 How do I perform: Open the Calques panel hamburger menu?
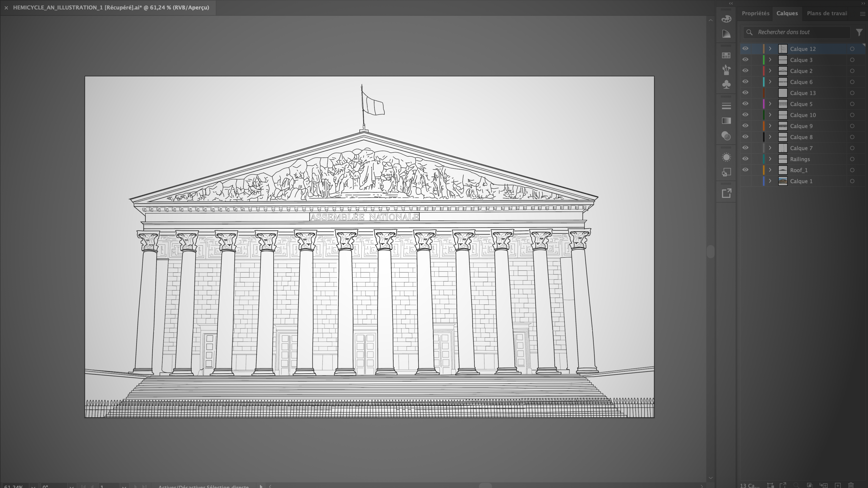pyautogui.click(x=862, y=14)
